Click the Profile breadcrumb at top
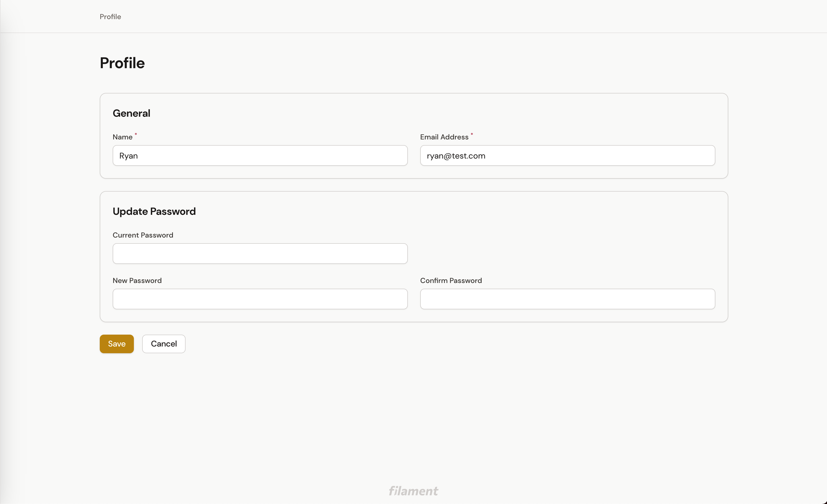 tap(110, 17)
